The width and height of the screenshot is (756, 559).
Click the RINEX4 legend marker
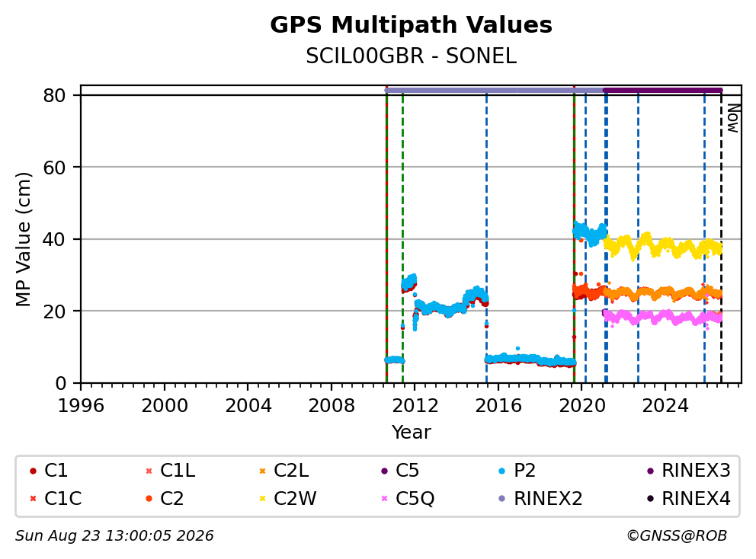click(650, 499)
